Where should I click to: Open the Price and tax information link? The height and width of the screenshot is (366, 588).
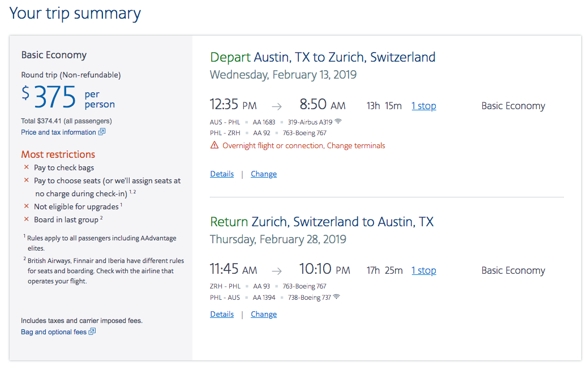[58, 132]
